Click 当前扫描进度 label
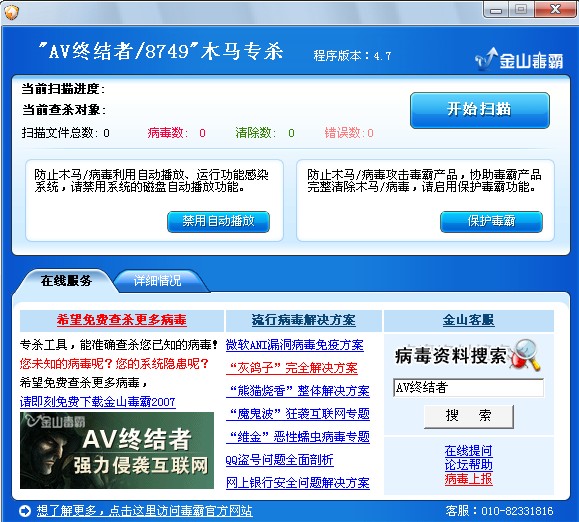Image resolution: width=579 pixels, height=522 pixels. [63, 89]
